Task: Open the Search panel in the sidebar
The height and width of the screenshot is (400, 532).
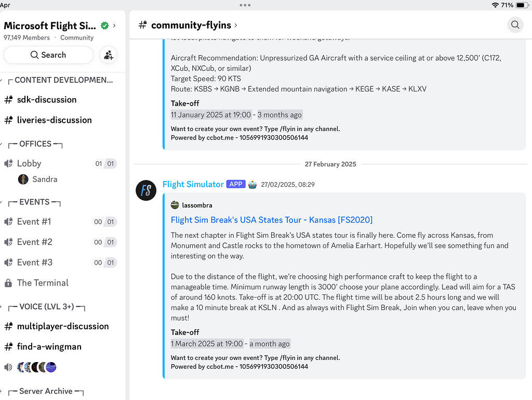Action: (48, 55)
